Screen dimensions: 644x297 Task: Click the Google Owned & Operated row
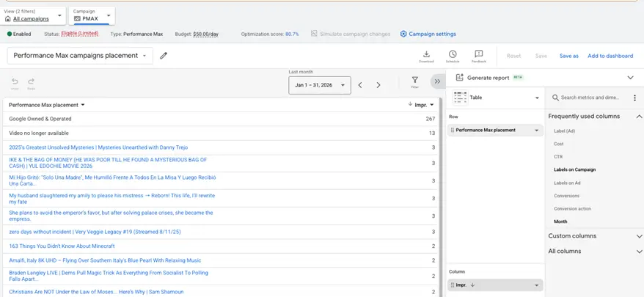(222, 119)
